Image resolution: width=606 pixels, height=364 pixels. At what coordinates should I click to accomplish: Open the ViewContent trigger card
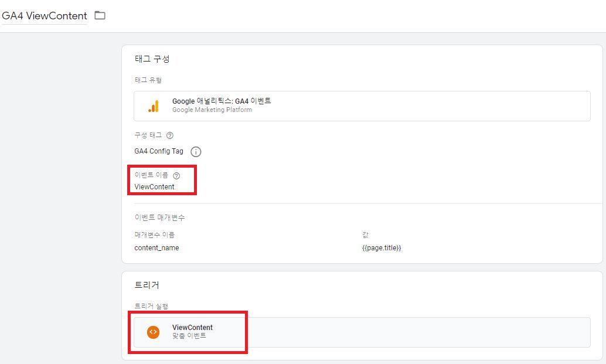[362, 332]
